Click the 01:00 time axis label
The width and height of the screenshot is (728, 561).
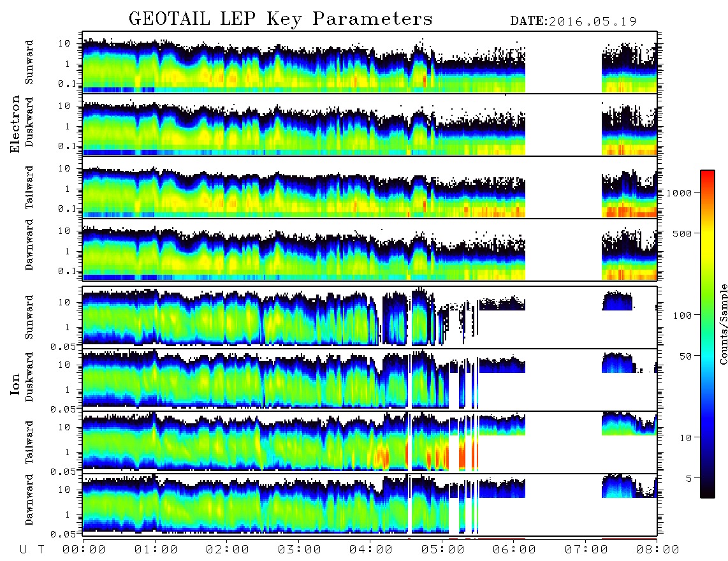tap(156, 550)
